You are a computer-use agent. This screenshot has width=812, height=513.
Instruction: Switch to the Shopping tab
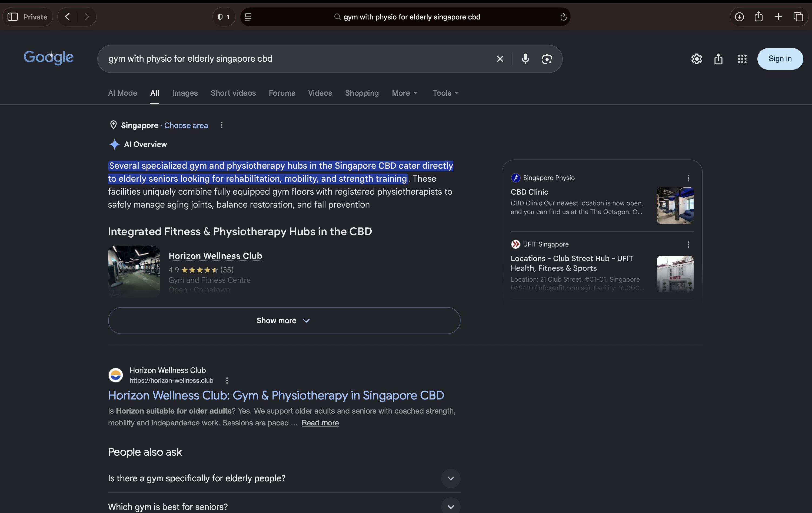tap(361, 93)
